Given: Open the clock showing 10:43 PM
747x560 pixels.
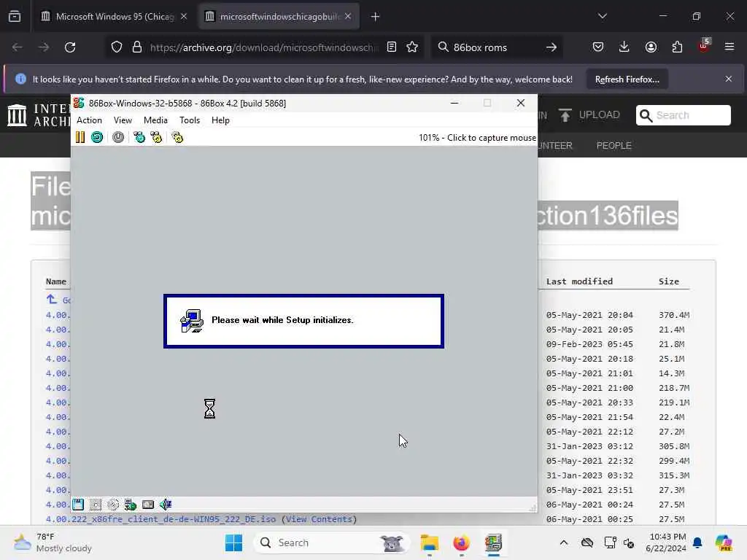Looking at the screenshot, I should click(x=666, y=542).
